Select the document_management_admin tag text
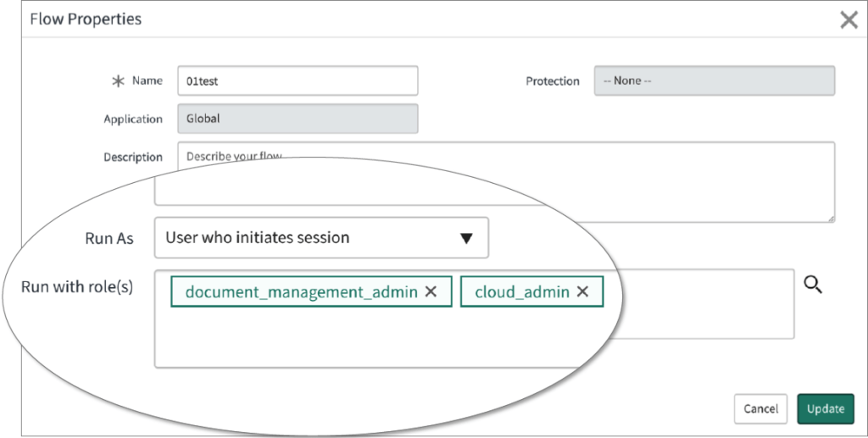This screenshot has height=438, width=868. [x=301, y=291]
